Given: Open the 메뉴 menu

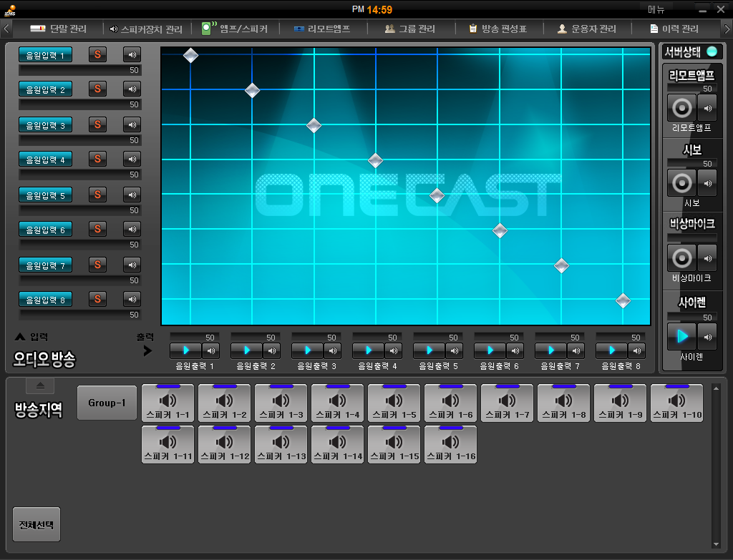Looking at the screenshot, I should (x=656, y=10).
